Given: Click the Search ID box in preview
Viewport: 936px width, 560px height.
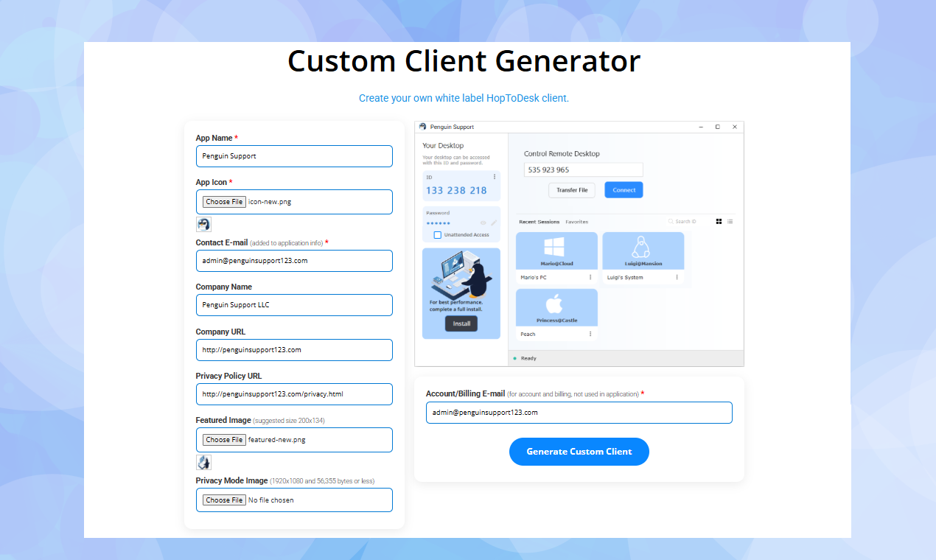Looking at the screenshot, I should [688, 221].
